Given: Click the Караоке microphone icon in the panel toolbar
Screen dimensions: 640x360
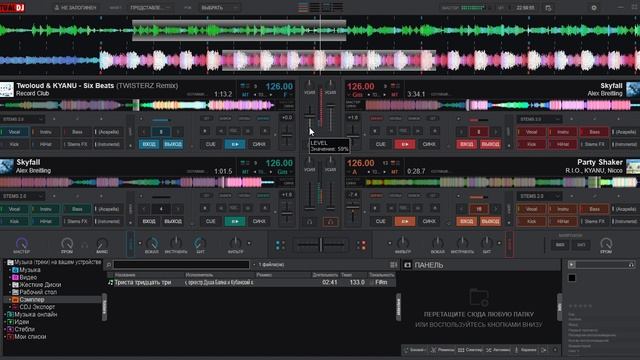Looking at the screenshot, I should tap(516, 350).
